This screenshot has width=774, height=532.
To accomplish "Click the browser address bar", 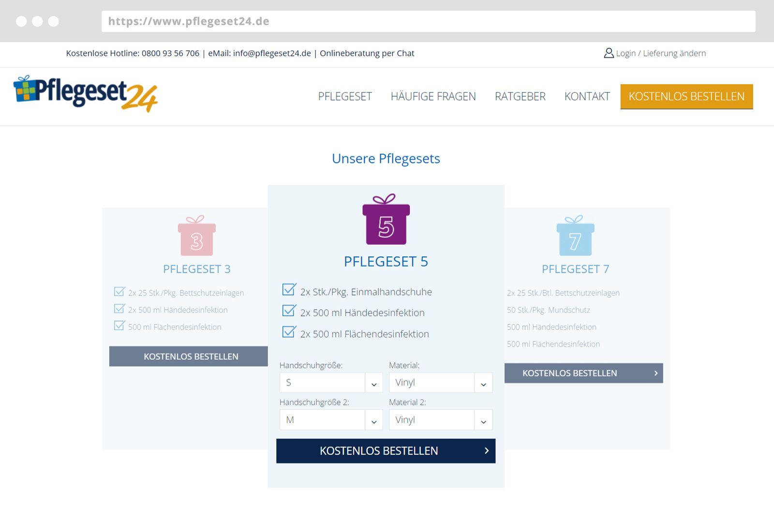I will click(428, 21).
